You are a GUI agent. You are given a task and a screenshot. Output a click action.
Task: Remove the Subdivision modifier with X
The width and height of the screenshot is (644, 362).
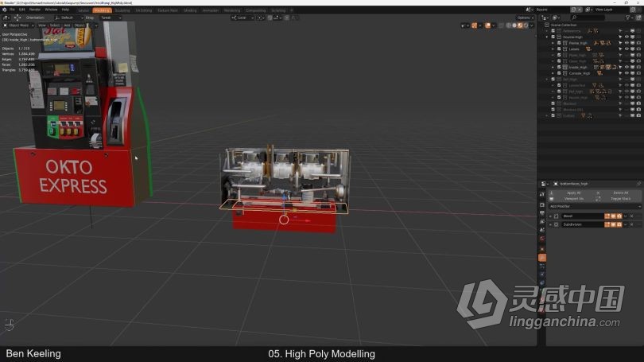coord(632,225)
